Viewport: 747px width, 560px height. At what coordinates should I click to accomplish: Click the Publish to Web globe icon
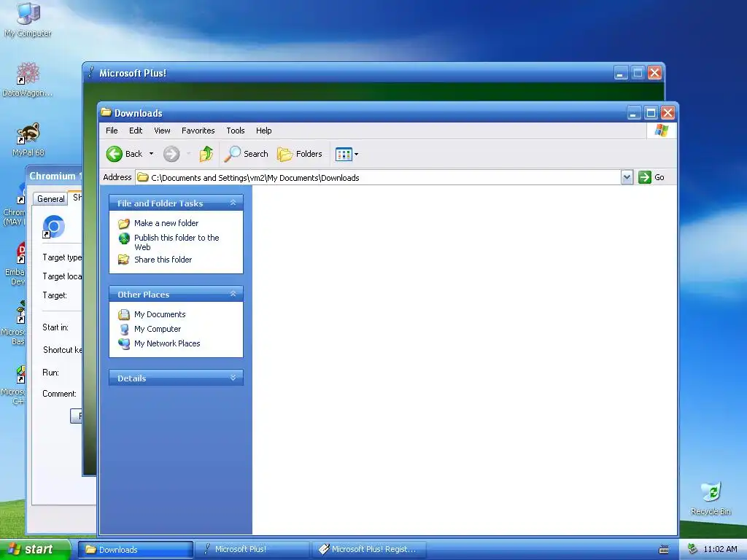(x=124, y=238)
